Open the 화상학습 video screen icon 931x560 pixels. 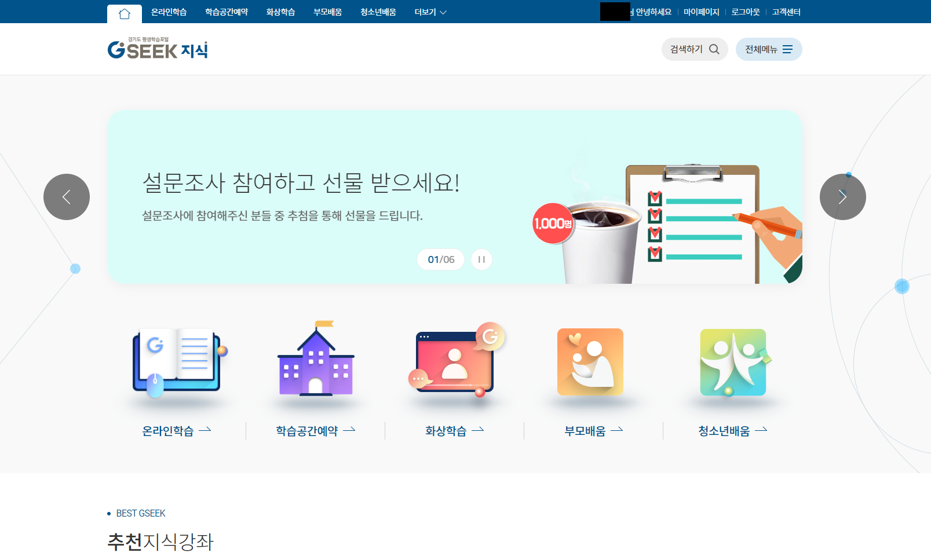[x=456, y=360]
